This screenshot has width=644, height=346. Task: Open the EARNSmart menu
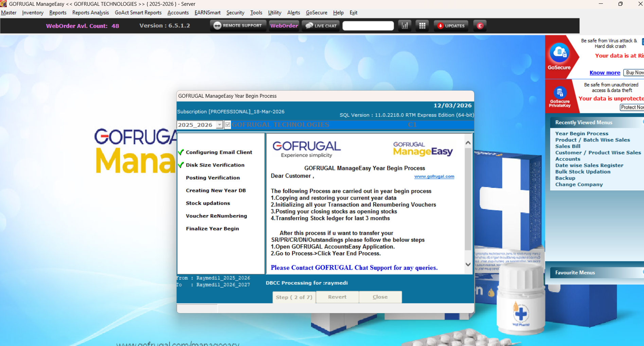coord(208,13)
